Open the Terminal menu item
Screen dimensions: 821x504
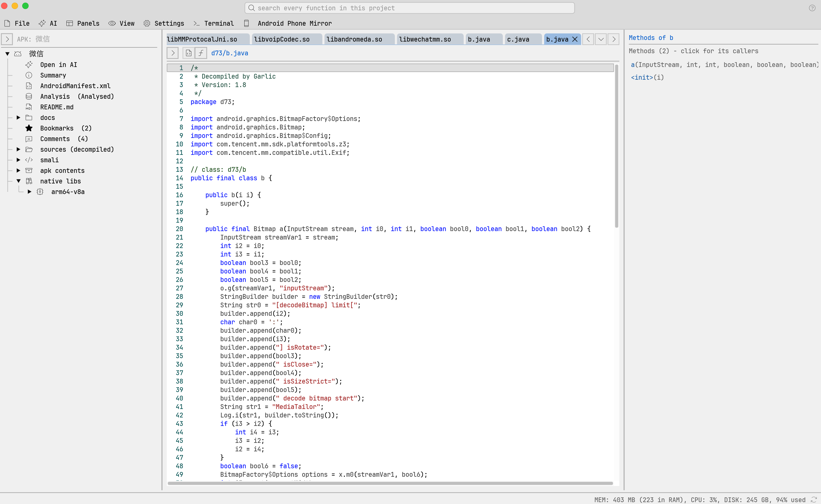pyautogui.click(x=214, y=23)
